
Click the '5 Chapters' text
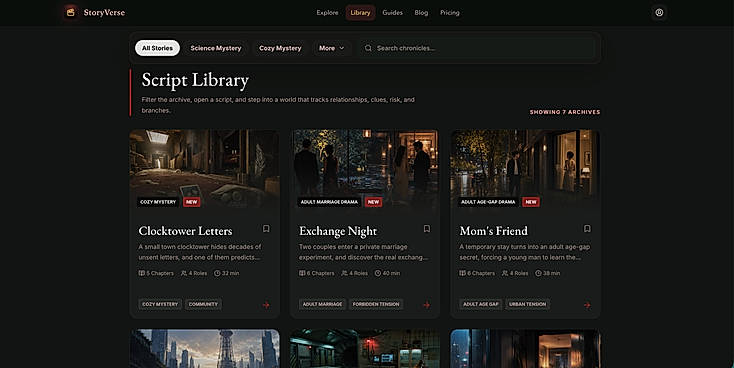(x=160, y=273)
